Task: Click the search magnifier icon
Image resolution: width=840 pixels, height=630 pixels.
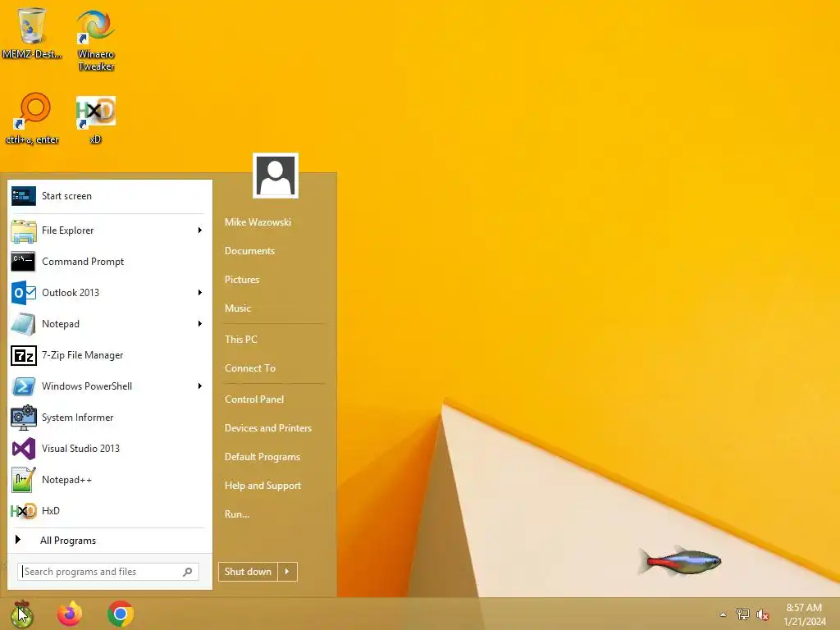Action: pyautogui.click(x=188, y=572)
